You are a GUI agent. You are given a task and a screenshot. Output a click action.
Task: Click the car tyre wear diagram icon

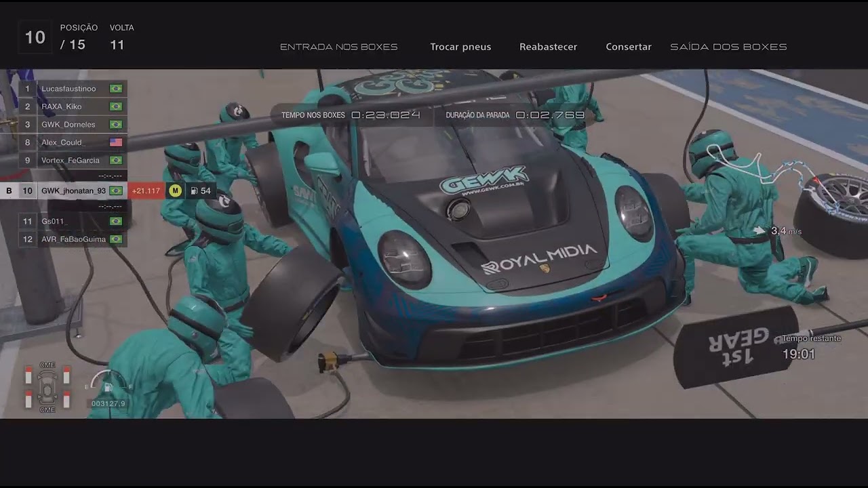pyautogui.click(x=47, y=388)
